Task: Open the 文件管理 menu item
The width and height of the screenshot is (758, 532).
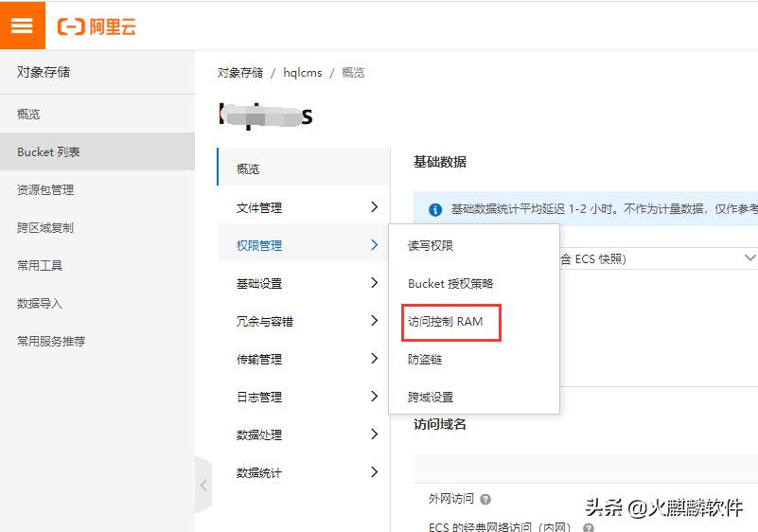Action: (304, 207)
